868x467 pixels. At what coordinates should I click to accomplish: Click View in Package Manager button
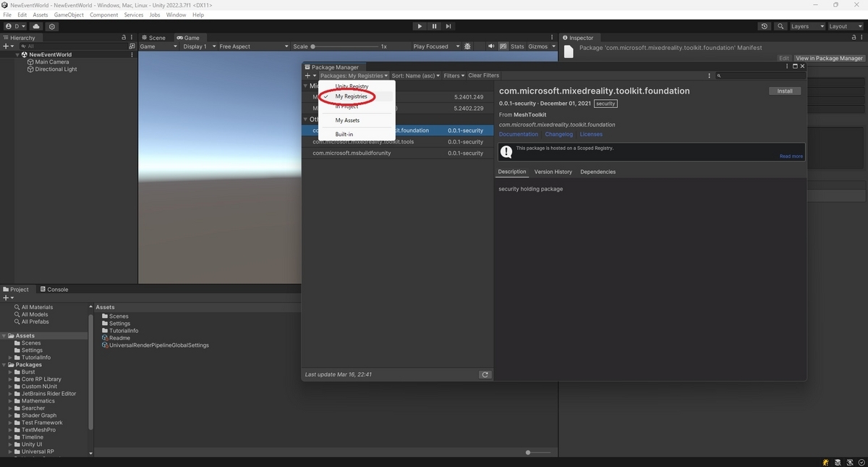pyautogui.click(x=829, y=58)
